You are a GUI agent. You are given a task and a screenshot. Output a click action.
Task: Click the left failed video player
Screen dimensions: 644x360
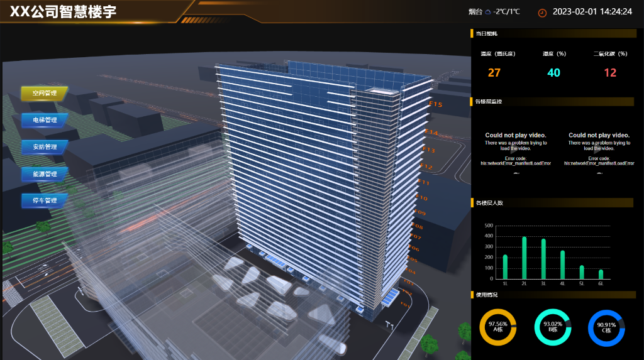pos(515,149)
